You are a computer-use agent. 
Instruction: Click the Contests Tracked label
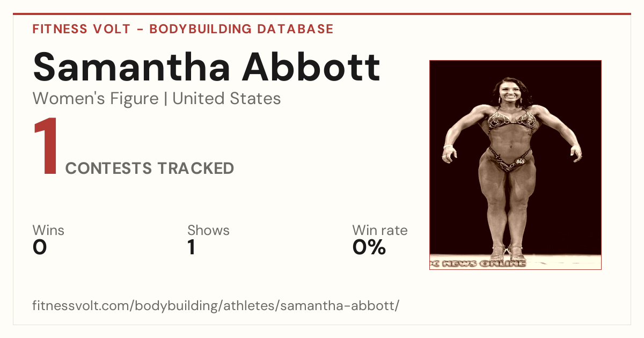(150, 168)
